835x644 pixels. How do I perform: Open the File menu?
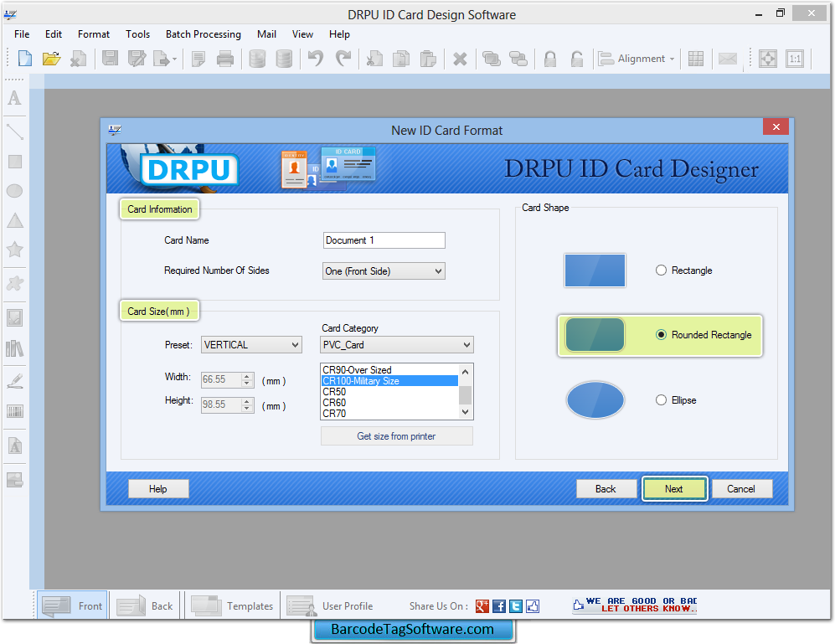22,34
